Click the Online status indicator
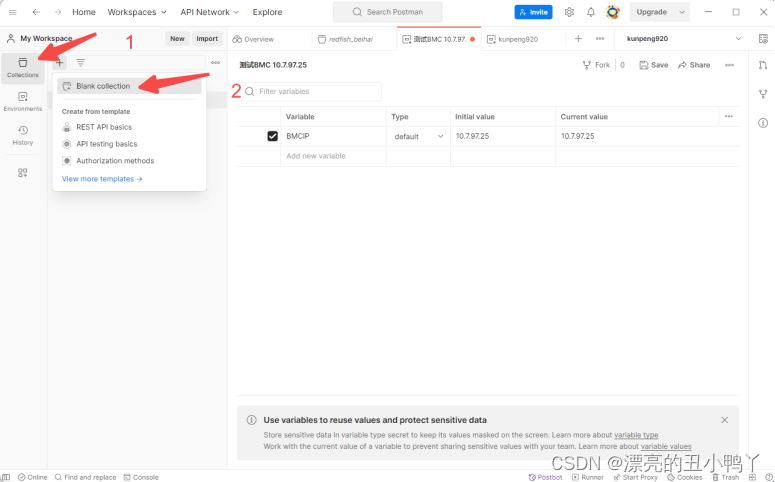This screenshot has height=482, width=775. click(33, 477)
